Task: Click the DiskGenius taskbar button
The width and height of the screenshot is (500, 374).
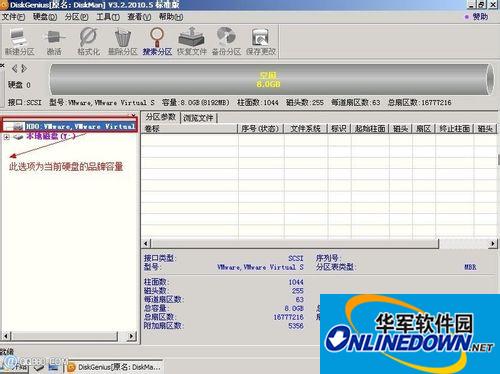Action: tap(115, 367)
